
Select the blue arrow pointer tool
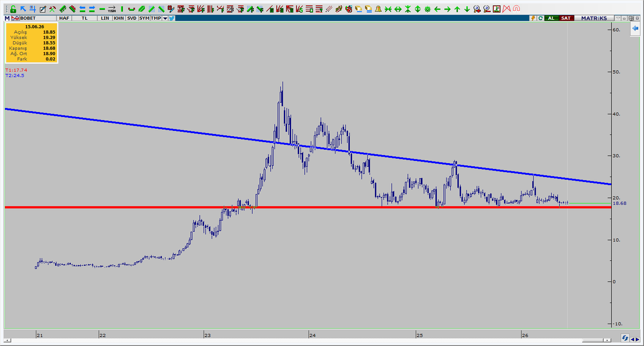pos(23,9)
